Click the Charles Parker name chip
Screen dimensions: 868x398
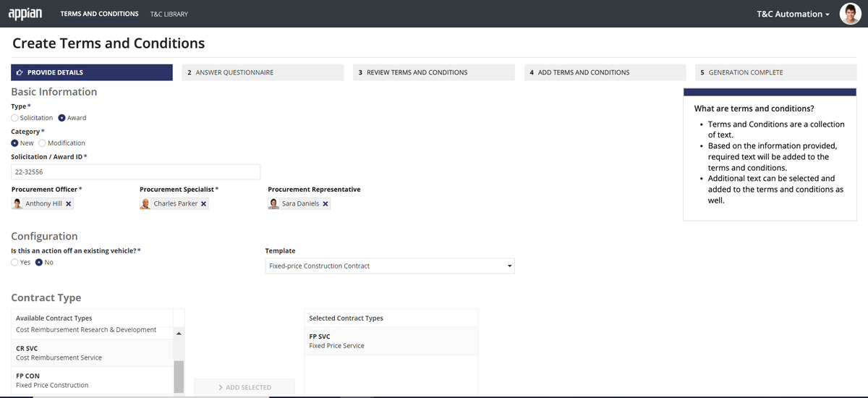tap(176, 204)
